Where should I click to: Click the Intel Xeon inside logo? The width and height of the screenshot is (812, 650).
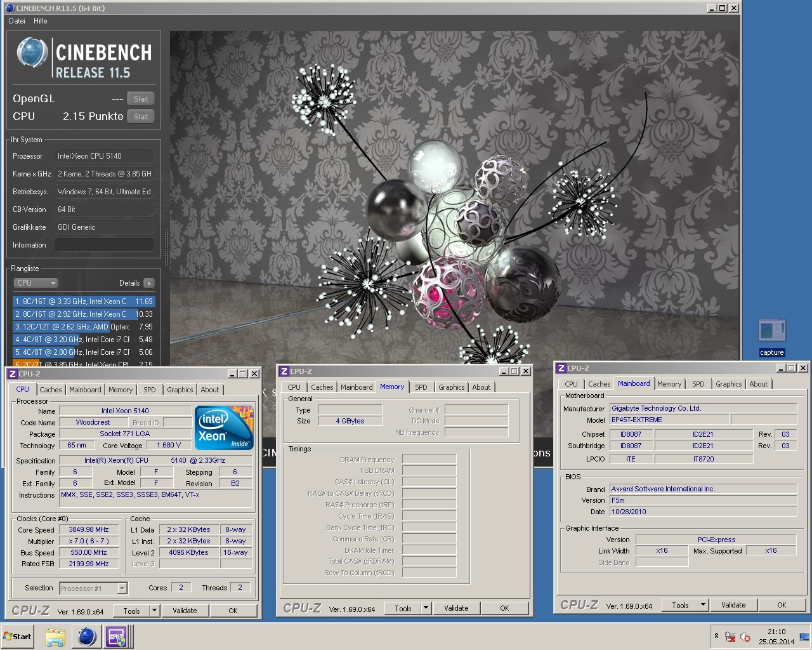point(225,427)
